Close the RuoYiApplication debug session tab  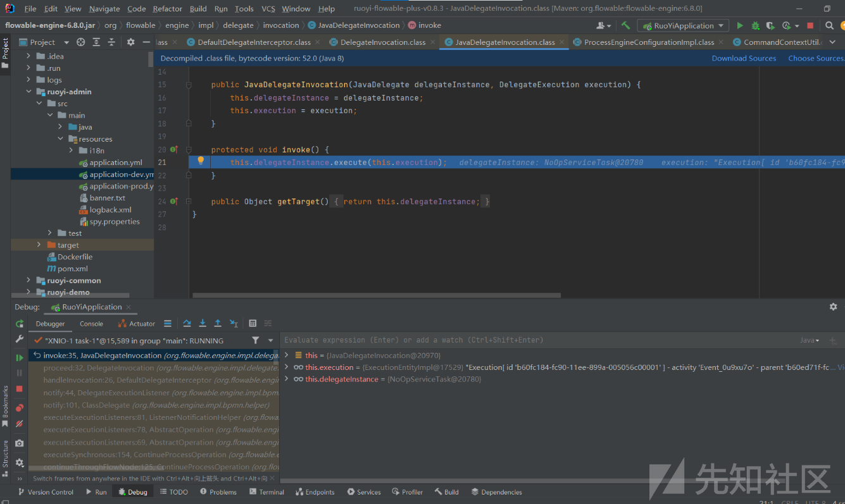tap(129, 307)
